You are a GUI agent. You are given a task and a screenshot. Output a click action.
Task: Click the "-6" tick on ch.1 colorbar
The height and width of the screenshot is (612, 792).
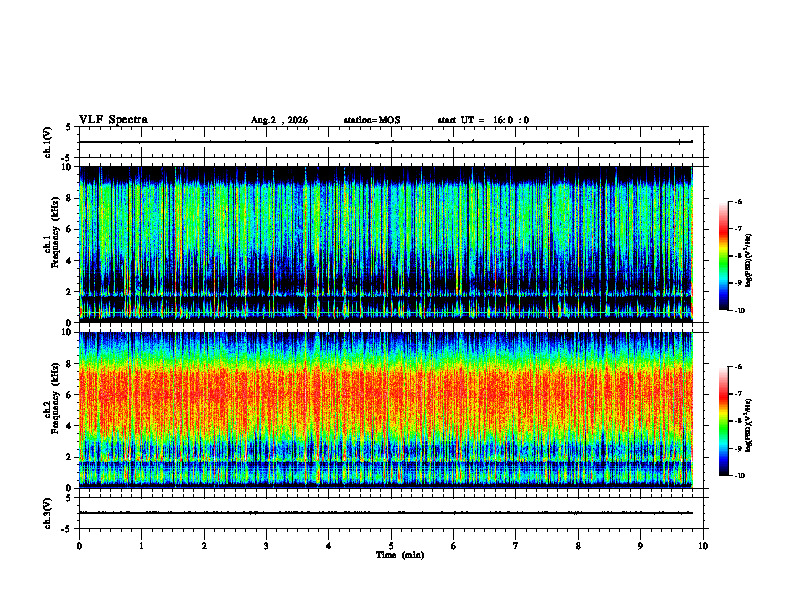[738, 201]
